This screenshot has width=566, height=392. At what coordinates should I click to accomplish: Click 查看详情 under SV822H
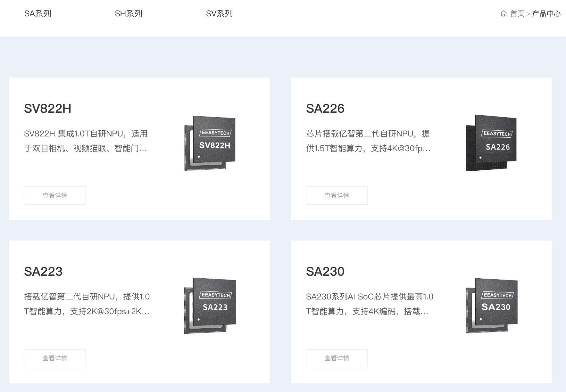pos(54,195)
